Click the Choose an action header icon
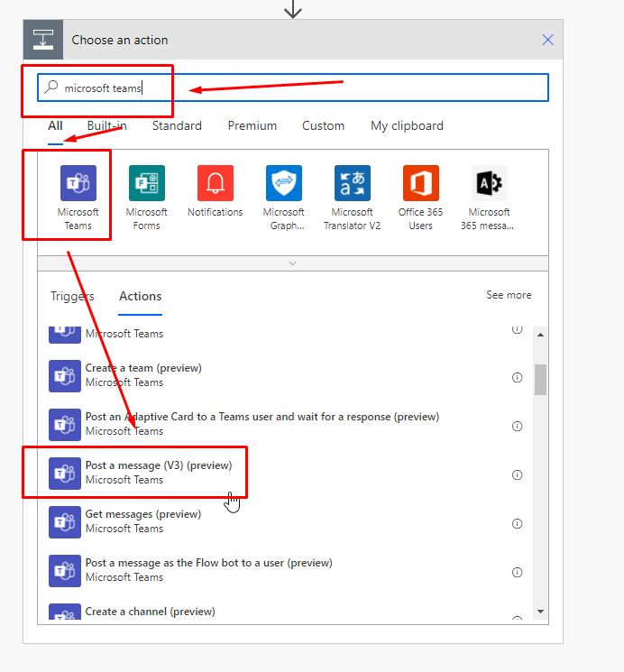Screen dimensions: 624x672 43,40
